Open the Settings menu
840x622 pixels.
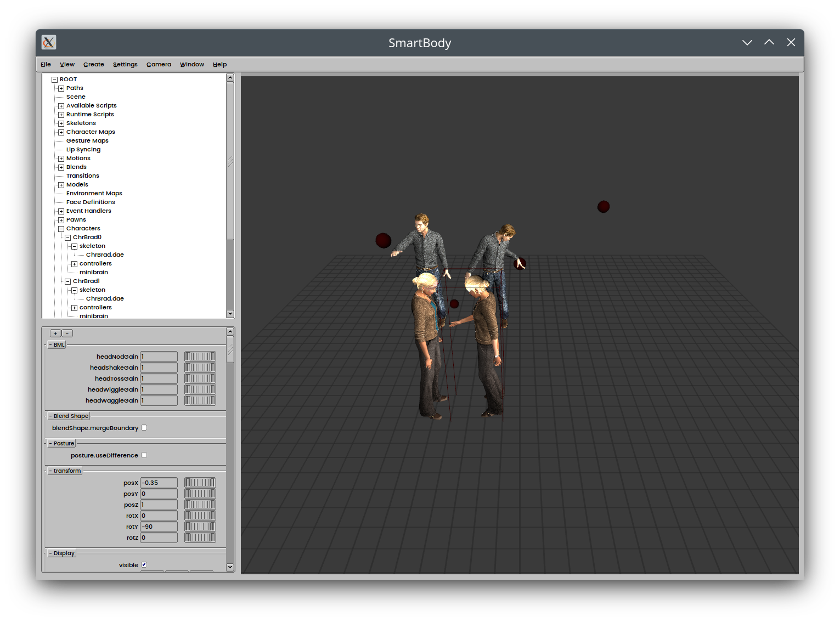point(125,64)
